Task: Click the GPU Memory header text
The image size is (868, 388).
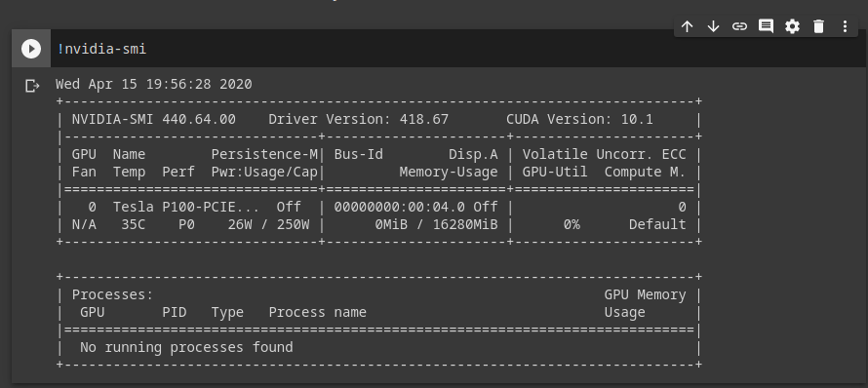Action: [x=646, y=295]
